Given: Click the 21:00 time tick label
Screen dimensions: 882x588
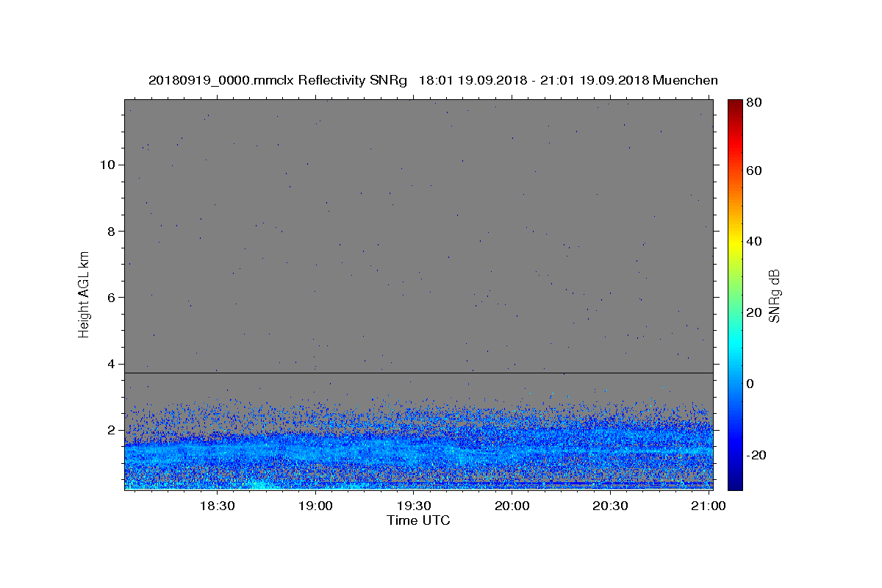Looking at the screenshot, I should [x=709, y=506].
